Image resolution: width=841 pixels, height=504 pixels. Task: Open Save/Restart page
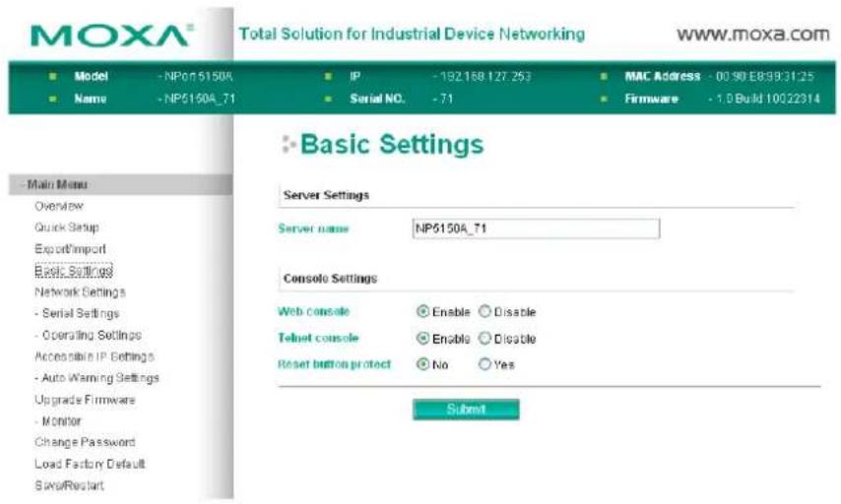click(69, 485)
